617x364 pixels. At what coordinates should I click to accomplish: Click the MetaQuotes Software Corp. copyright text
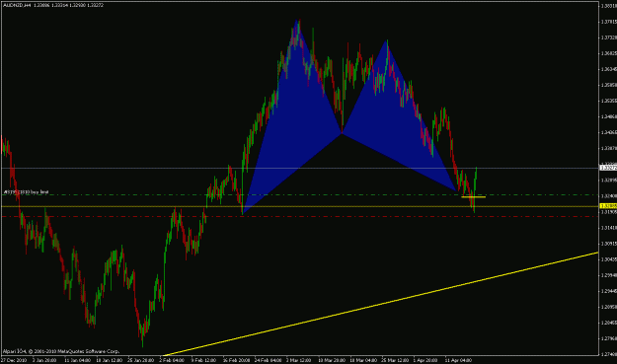tap(61, 351)
